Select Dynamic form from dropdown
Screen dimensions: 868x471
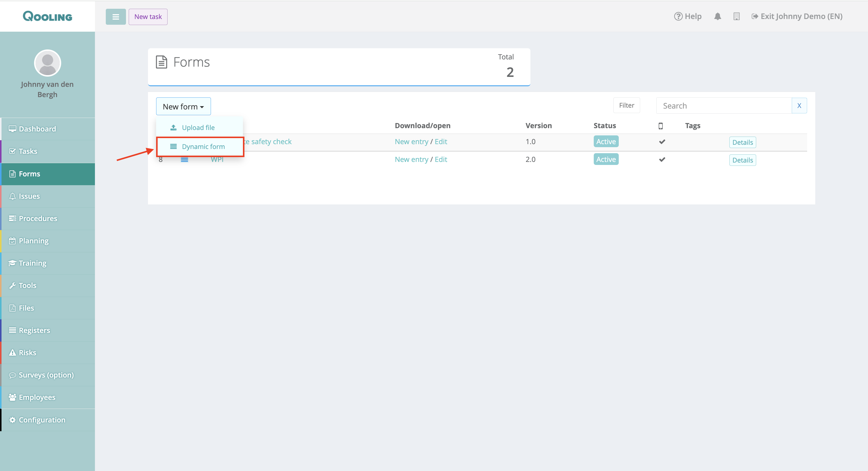pos(203,146)
